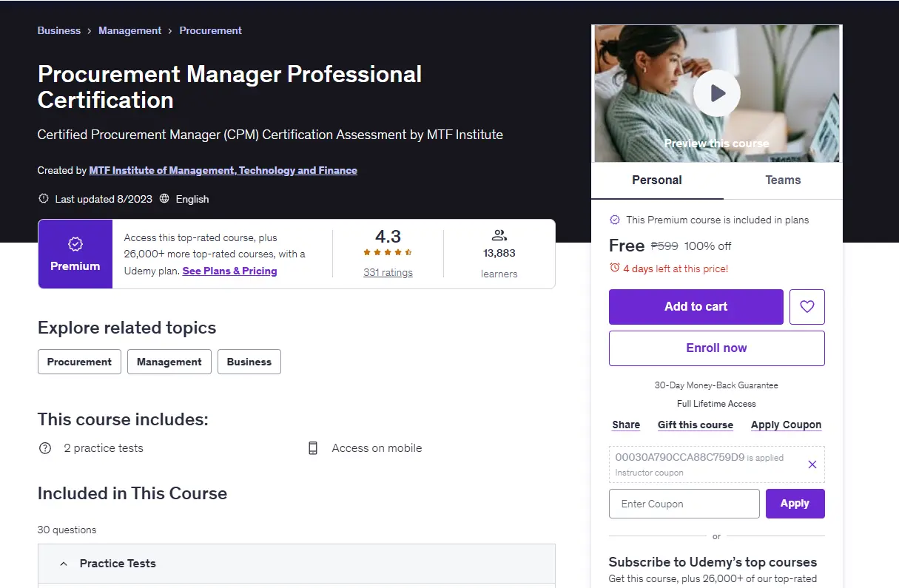The image size is (899, 588).
Task: Open the course preview thumbnail image
Action: (x=717, y=93)
